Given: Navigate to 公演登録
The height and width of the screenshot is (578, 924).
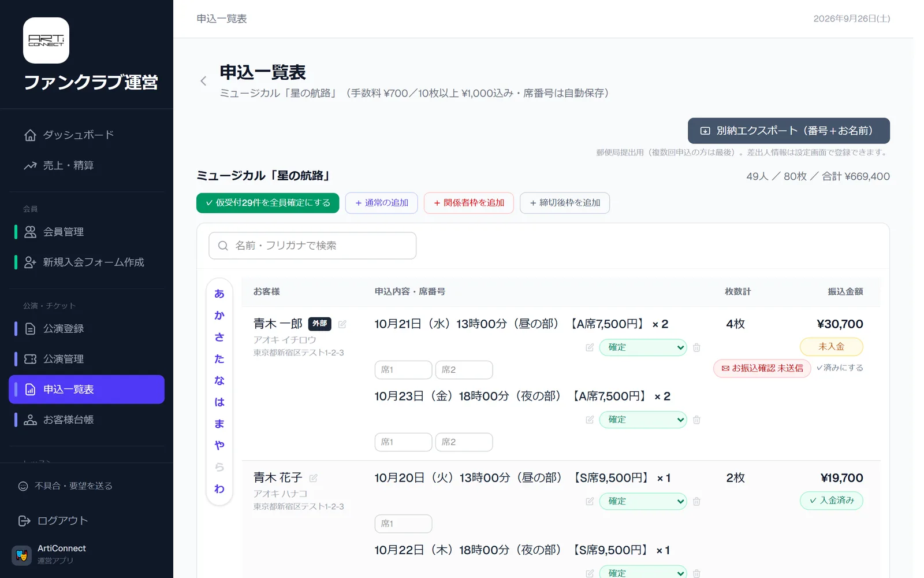Looking at the screenshot, I should [87, 328].
